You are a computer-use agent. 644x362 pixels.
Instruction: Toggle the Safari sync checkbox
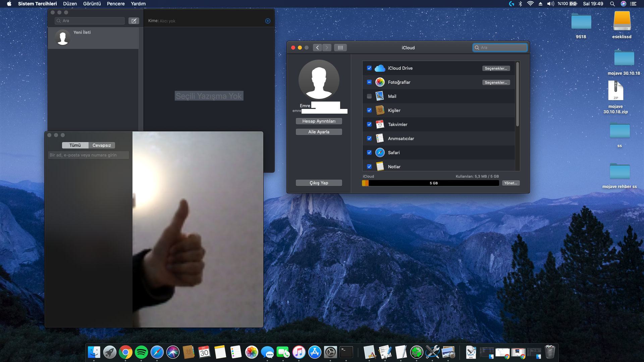tap(369, 153)
